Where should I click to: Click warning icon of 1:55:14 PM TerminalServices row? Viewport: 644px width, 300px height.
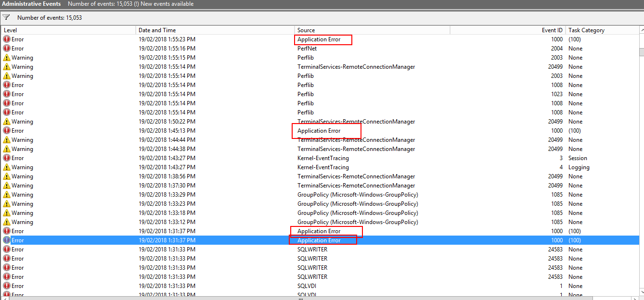[7, 67]
